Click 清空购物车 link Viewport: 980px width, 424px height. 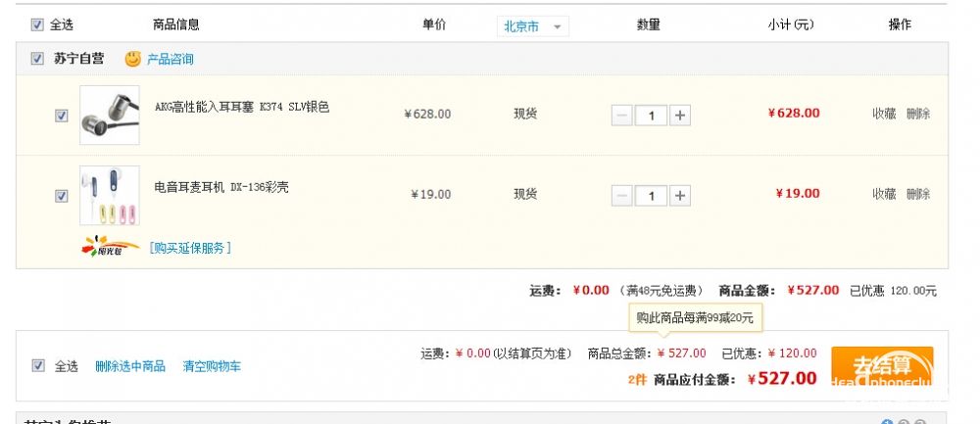tap(212, 366)
